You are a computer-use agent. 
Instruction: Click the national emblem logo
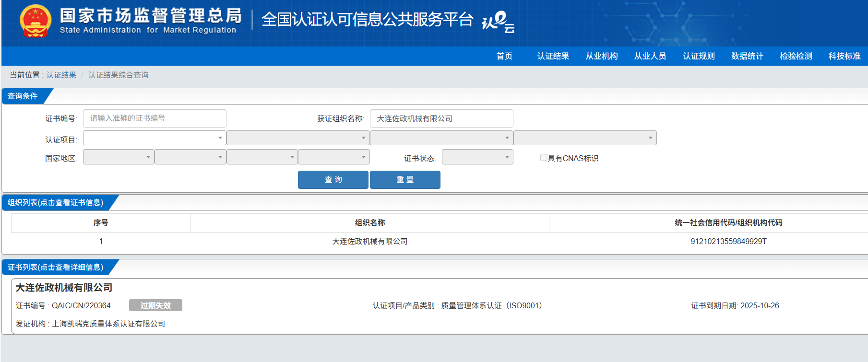click(x=35, y=21)
